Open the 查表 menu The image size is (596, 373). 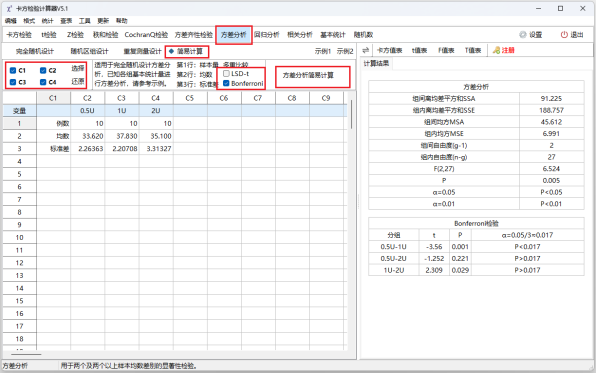click(66, 21)
